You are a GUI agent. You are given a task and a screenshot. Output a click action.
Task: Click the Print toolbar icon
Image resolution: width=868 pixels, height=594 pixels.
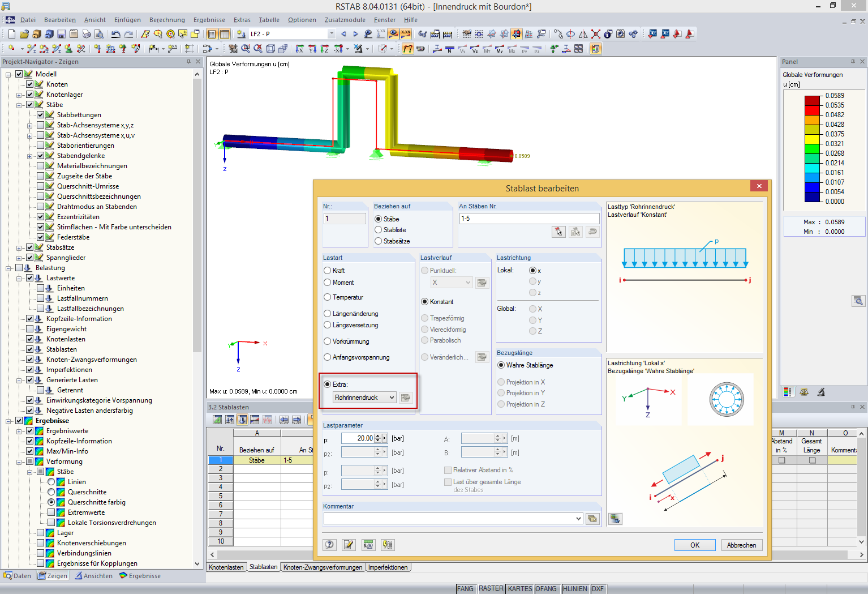87,34
